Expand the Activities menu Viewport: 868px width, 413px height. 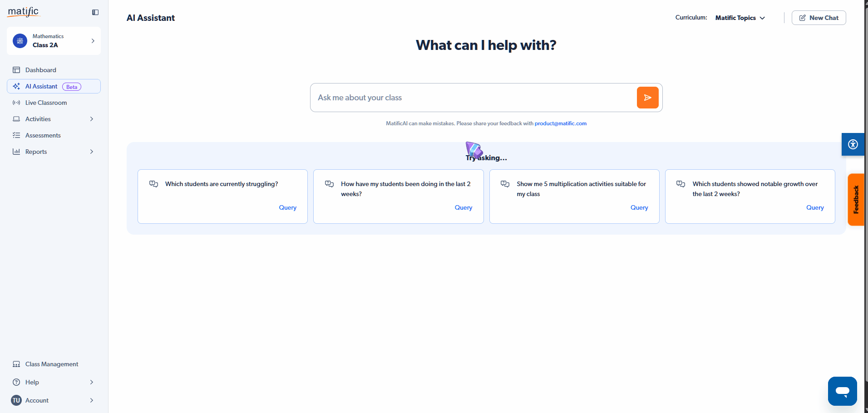coord(92,119)
